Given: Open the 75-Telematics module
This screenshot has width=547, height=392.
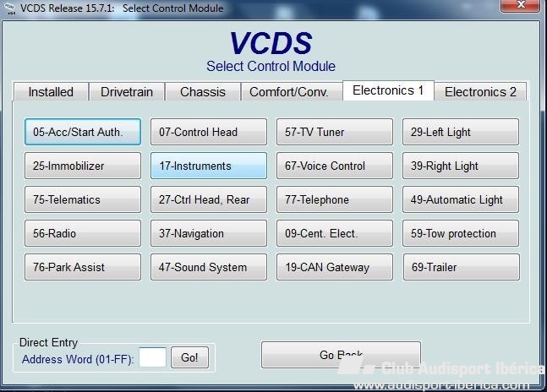Looking at the screenshot, I should tap(83, 199).
